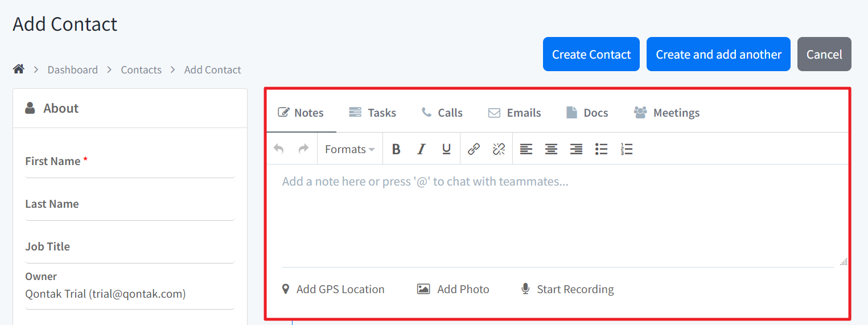Click Add GPS Location
Screen dimensions: 868x325
point(334,289)
